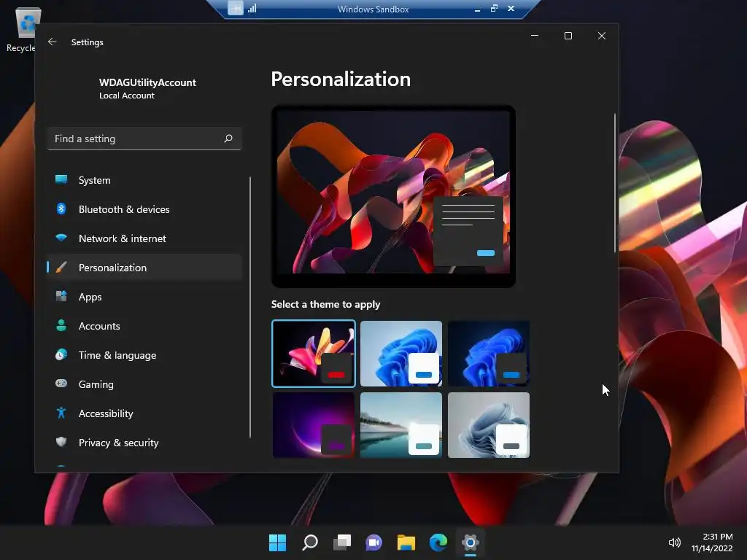The height and width of the screenshot is (560, 747).
Task: Click the signal bars icon in Sandbox bar
Action: point(252,8)
